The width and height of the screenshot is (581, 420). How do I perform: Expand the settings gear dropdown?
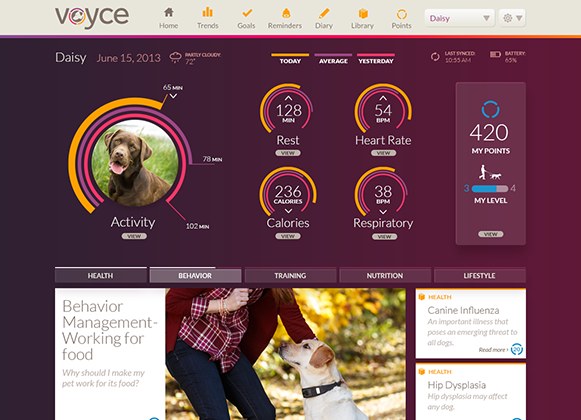512,18
